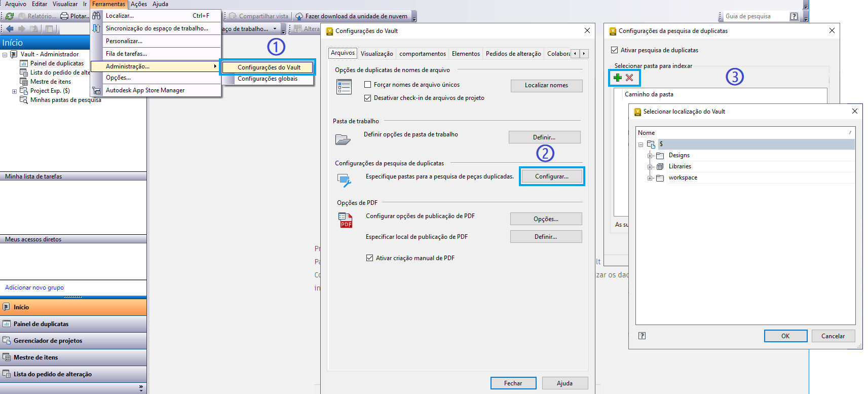Switch to the Pedidos de alteração tab
868x394 pixels.
(513, 54)
